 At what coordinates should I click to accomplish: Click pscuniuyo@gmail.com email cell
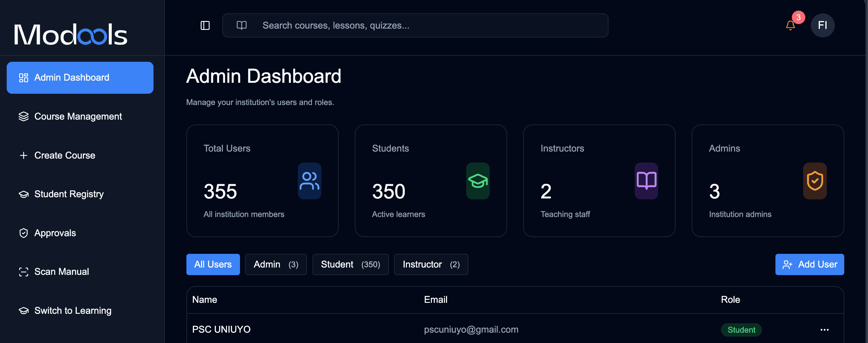tap(471, 330)
